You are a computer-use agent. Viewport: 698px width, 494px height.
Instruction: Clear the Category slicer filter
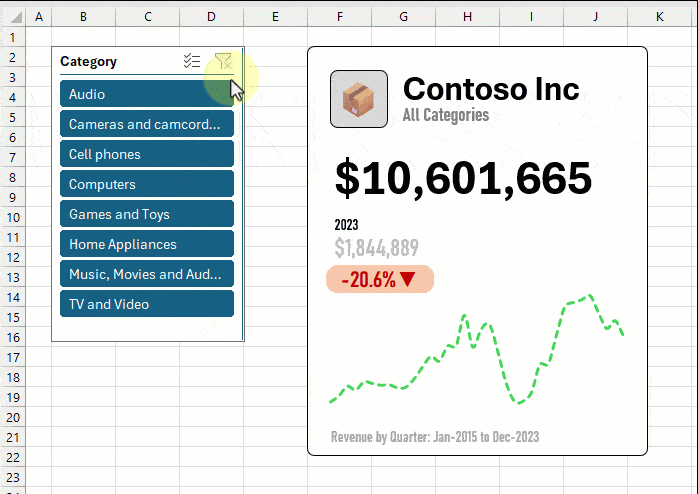[223, 61]
